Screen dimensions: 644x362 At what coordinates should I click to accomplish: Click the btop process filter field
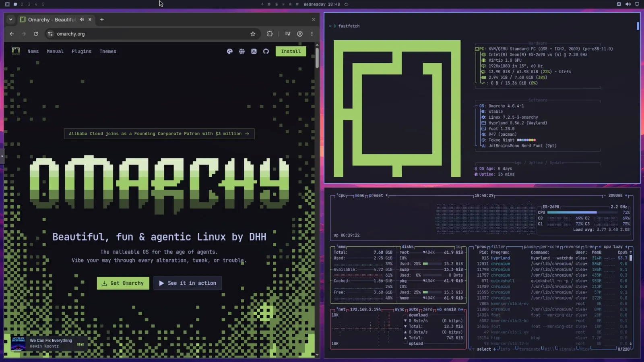(498, 247)
